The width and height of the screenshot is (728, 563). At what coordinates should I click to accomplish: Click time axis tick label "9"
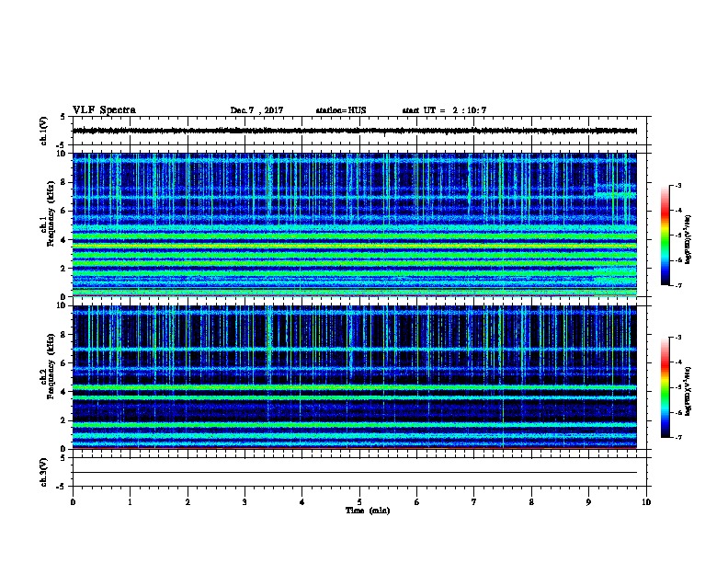click(588, 502)
